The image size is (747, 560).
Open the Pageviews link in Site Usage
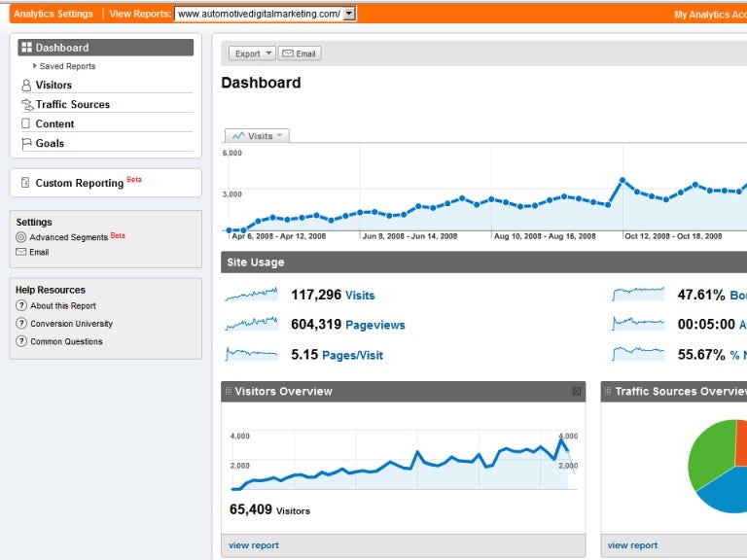click(x=374, y=326)
